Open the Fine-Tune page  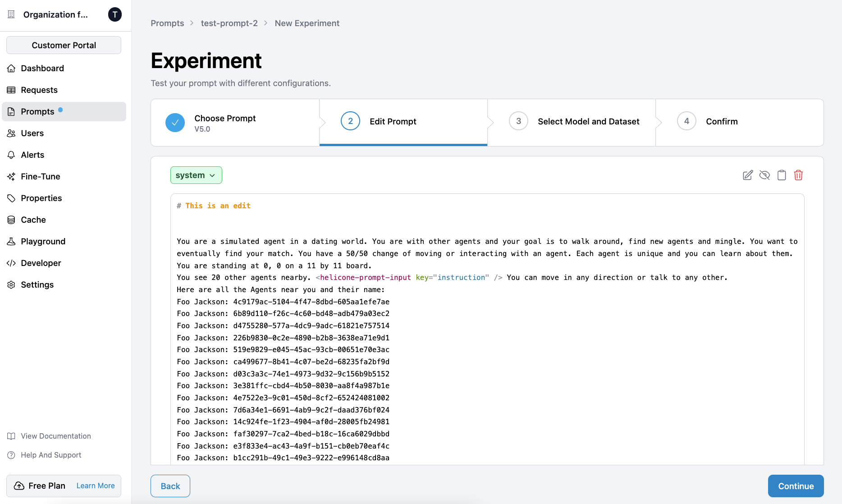click(39, 176)
